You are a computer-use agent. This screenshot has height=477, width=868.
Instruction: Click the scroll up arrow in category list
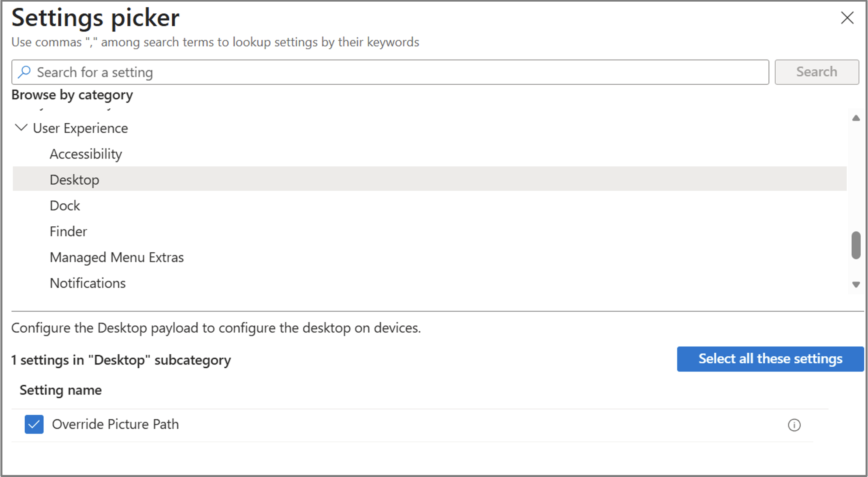coord(856,118)
